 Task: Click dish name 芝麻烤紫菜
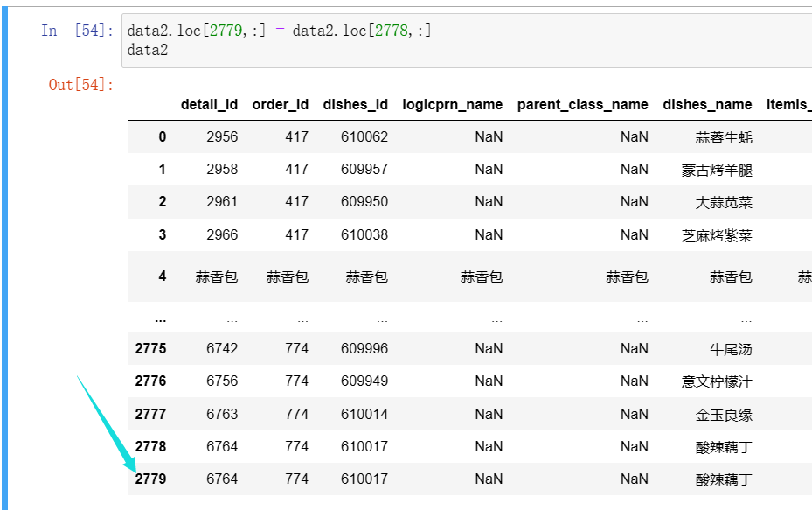(717, 236)
